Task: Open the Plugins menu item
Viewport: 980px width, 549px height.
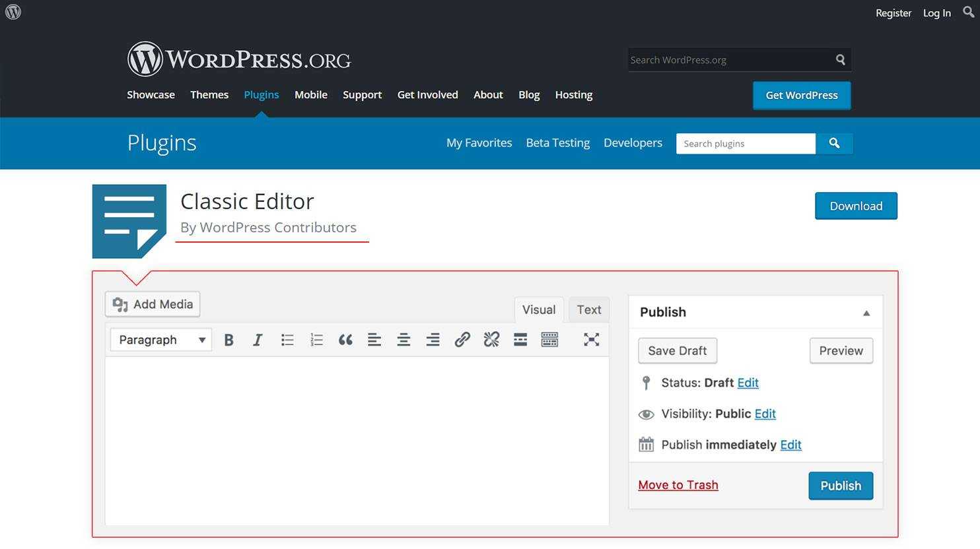Action: [x=262, y=94]
